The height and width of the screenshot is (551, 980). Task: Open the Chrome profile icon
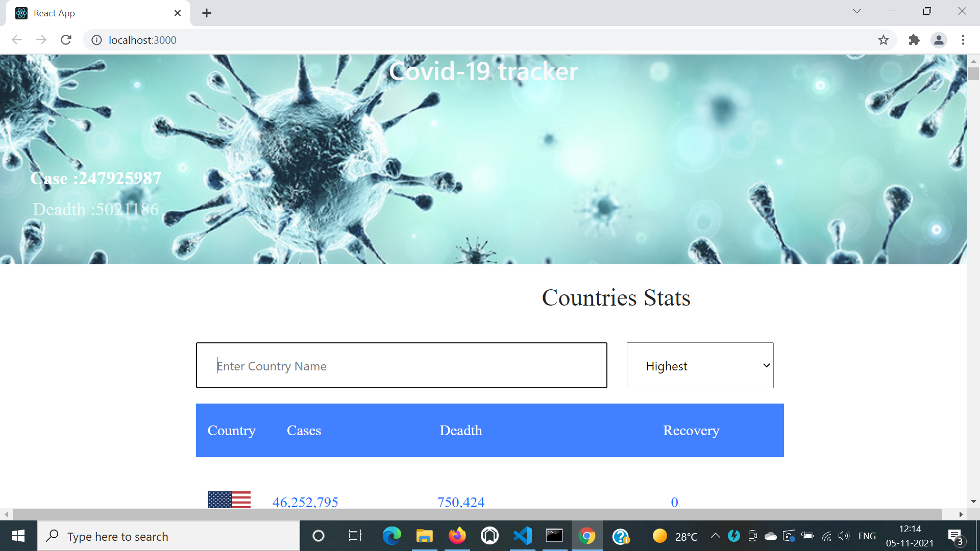pyautogui.click(x=939, y=40)
